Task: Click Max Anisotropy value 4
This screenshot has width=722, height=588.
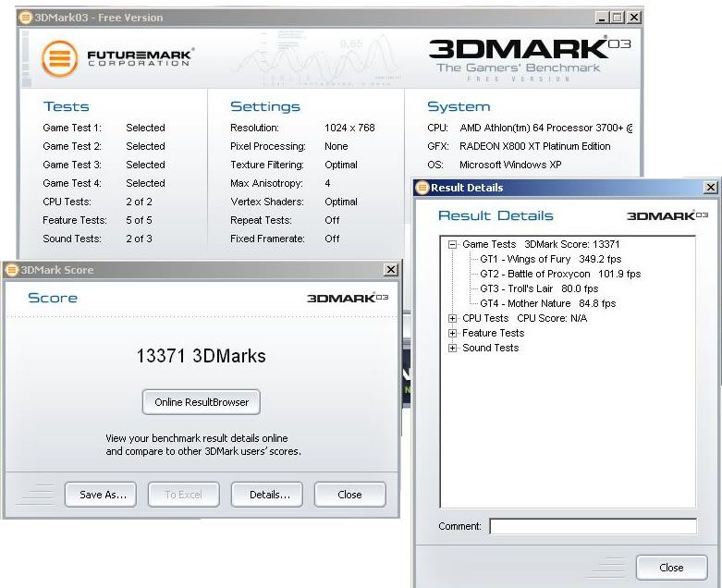Action: (x=327, y=183)
